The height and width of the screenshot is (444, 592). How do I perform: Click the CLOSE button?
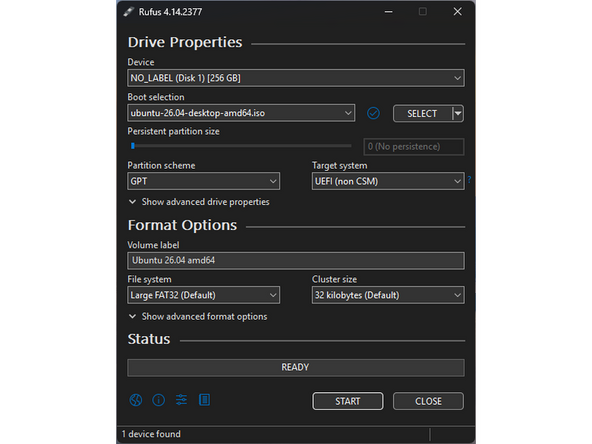pos(428,401)
